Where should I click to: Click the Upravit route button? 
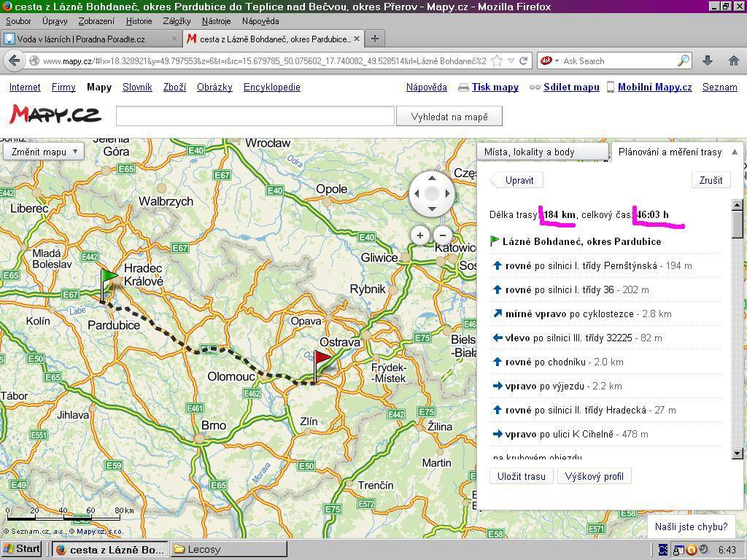point(516,181)
